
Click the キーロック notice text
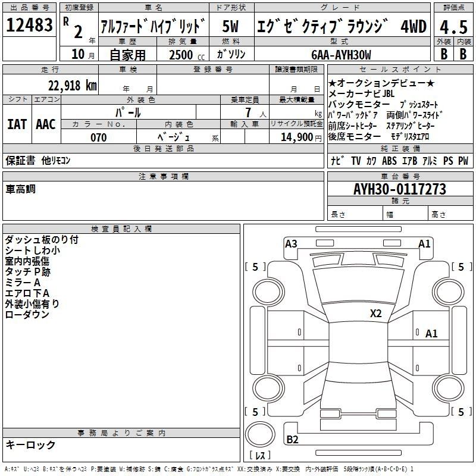tap(30, 445)
